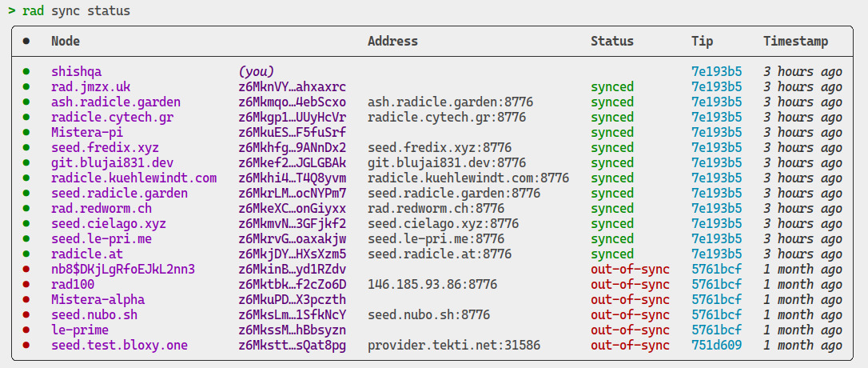Click the ash.radicle.garden node name
Screen dimensions: 868x368
(x=116, y=102)
